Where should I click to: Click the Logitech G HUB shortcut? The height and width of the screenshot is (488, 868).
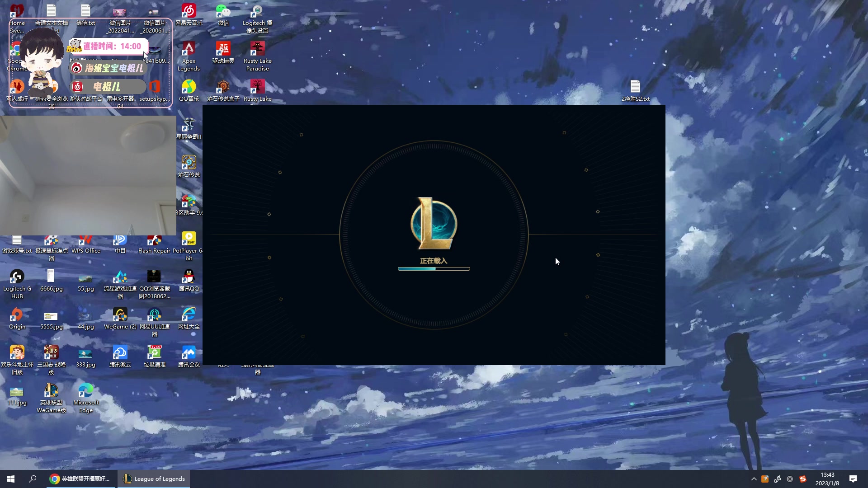point(17,284)
